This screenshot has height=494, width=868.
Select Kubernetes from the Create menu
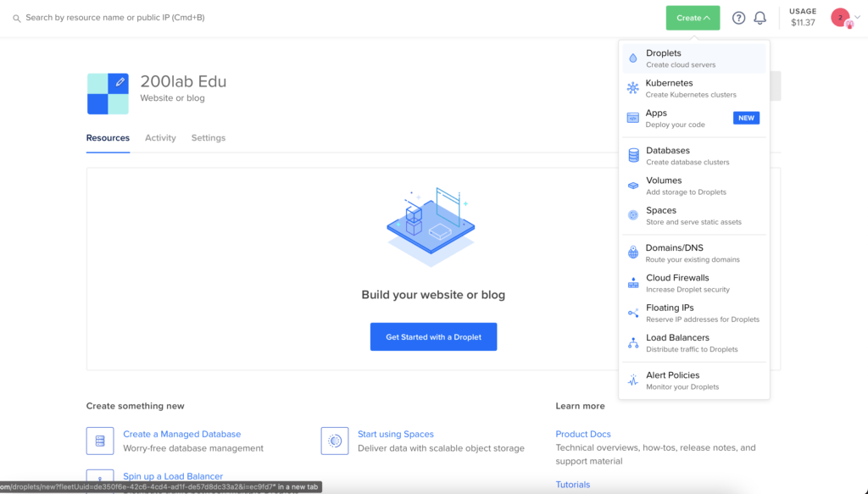pos(694,88)
